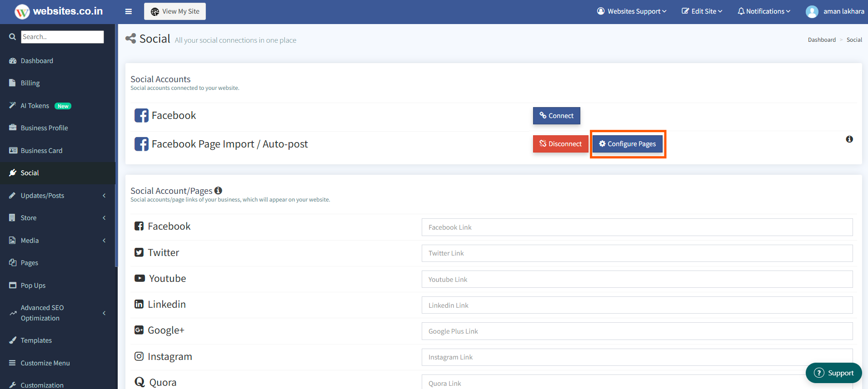Click the Pages copy icon
Screen dimensions: 868x389
pos(13,262)
